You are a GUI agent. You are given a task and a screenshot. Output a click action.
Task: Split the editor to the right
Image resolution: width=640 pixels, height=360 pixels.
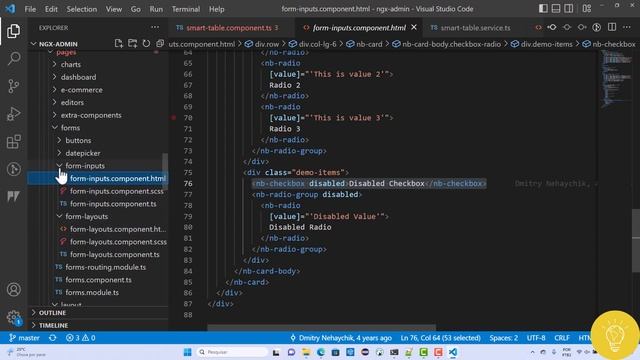(612, 27)
